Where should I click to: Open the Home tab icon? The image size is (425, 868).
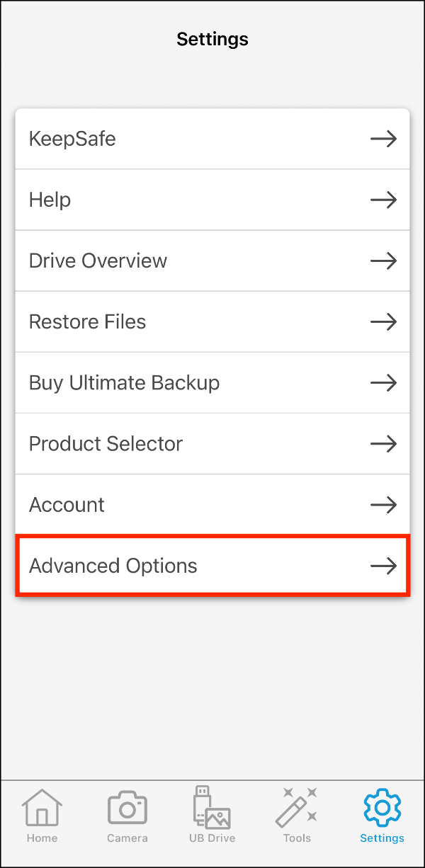[42, 814]
